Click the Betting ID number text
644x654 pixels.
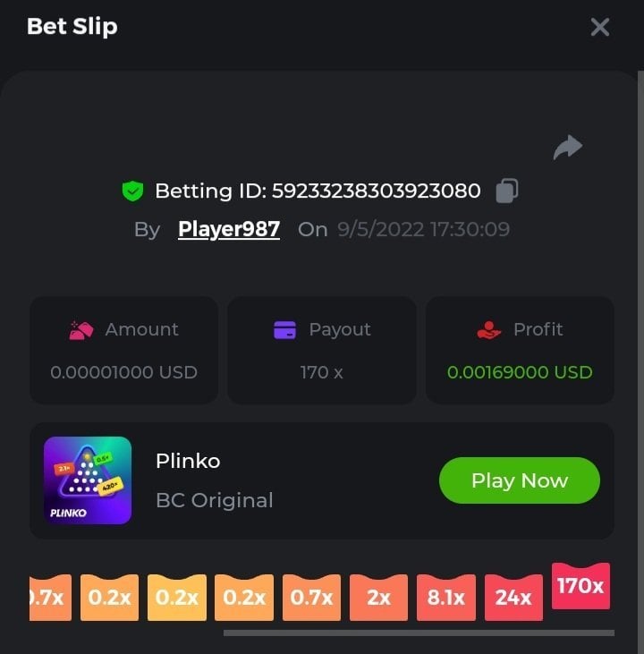377,191
